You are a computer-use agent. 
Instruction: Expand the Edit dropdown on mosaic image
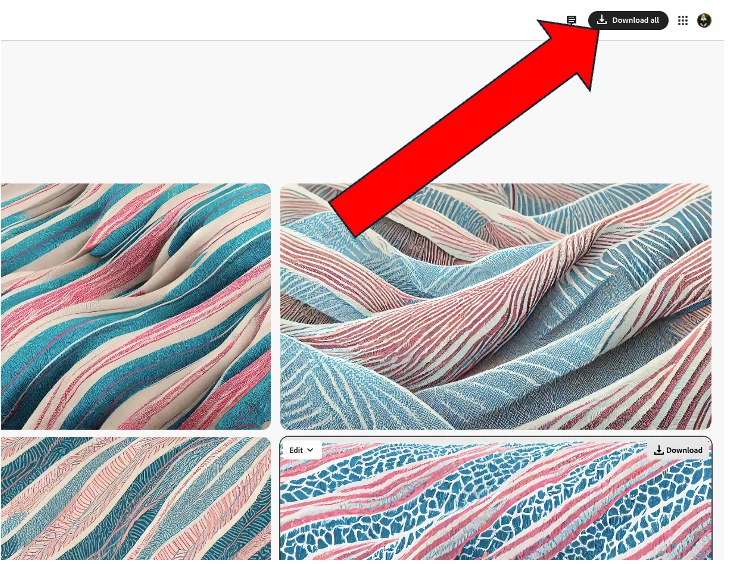click(302, 450)
